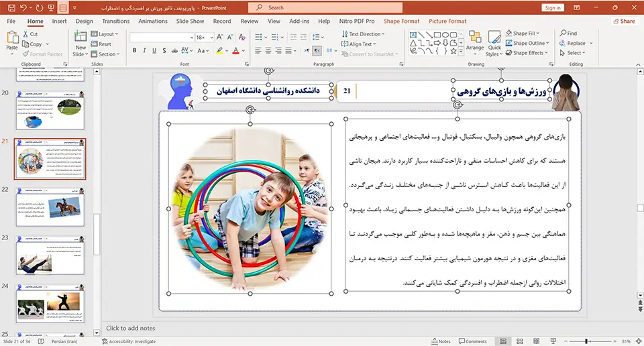Click the Share button
Viewport: 644px width, 346px height.
click(623, 21)
